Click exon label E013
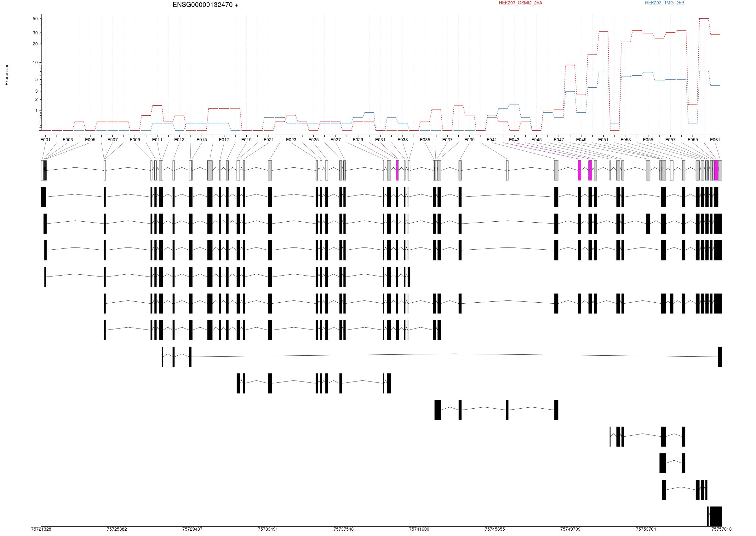The width and height of the screenshot is (756, 536). point(179,140)
